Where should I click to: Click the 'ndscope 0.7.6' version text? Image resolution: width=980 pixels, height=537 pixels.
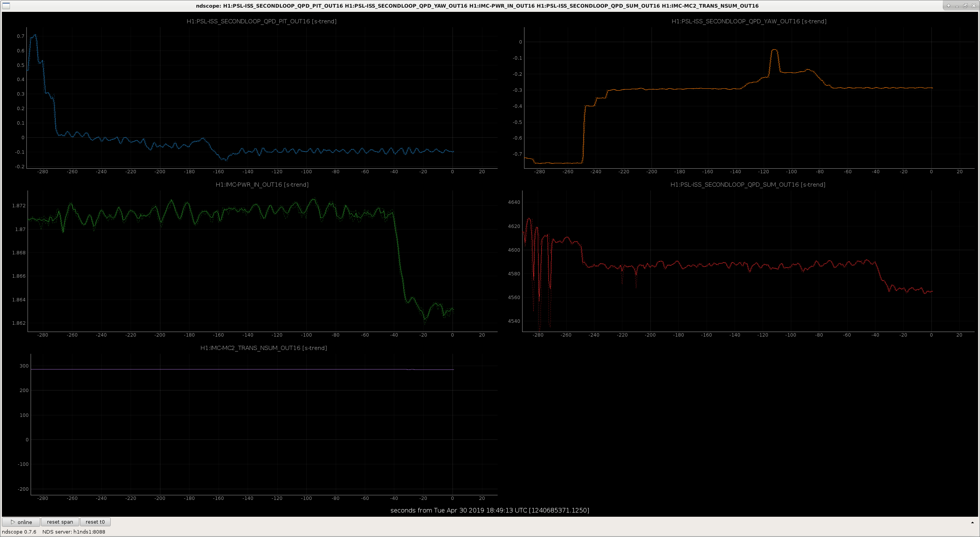(x=19, y=532)
